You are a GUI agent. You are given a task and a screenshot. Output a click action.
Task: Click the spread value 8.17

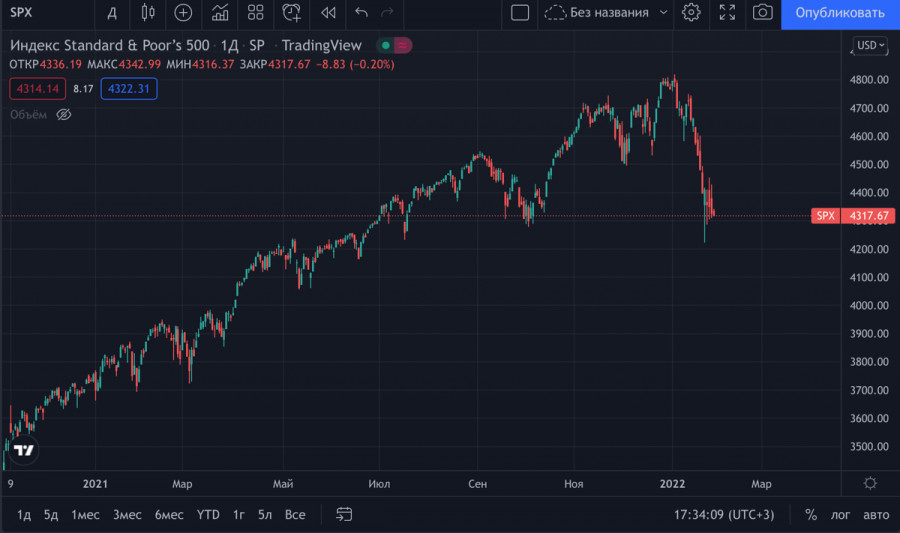coord(83,89)
